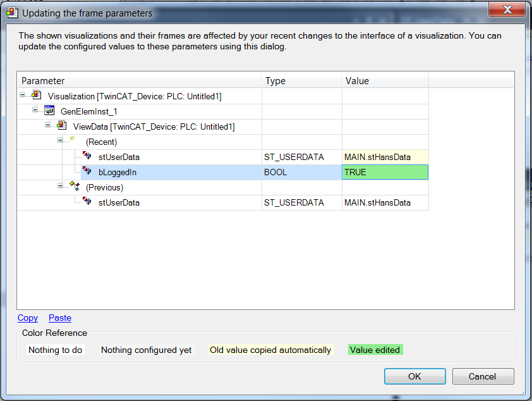Click ST_USERDATA type in Previous row
Viewport: 532px width, 401px height.
301,202
